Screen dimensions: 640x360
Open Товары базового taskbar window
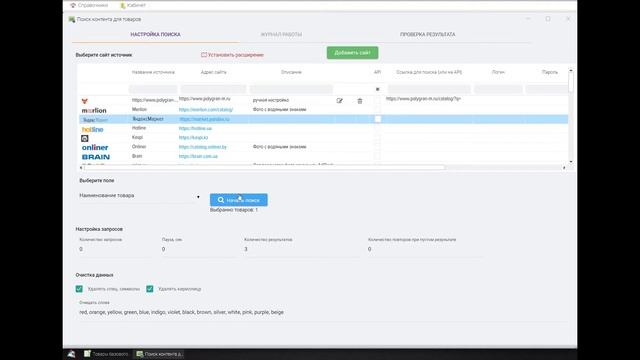(106, 354)
